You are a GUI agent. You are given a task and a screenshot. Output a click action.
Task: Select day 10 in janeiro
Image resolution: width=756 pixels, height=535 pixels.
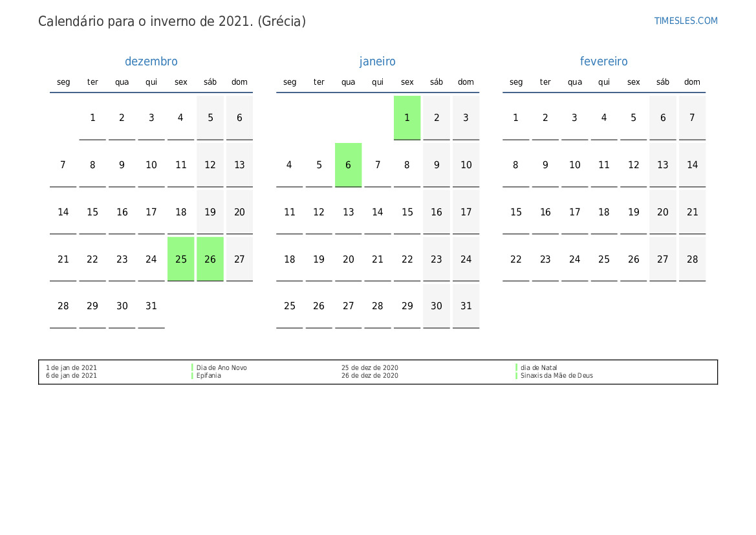pyautogui.click(x=466, y=165)
